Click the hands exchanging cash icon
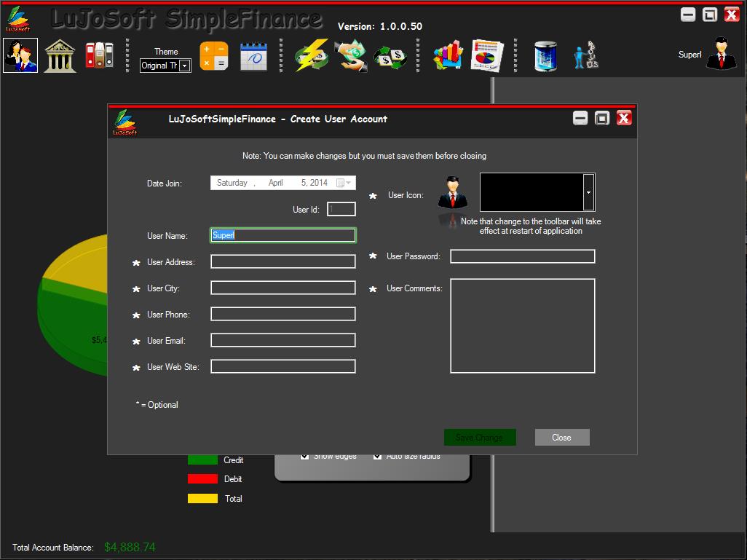Viewport: 747px width, 560px height. point(351,56)
